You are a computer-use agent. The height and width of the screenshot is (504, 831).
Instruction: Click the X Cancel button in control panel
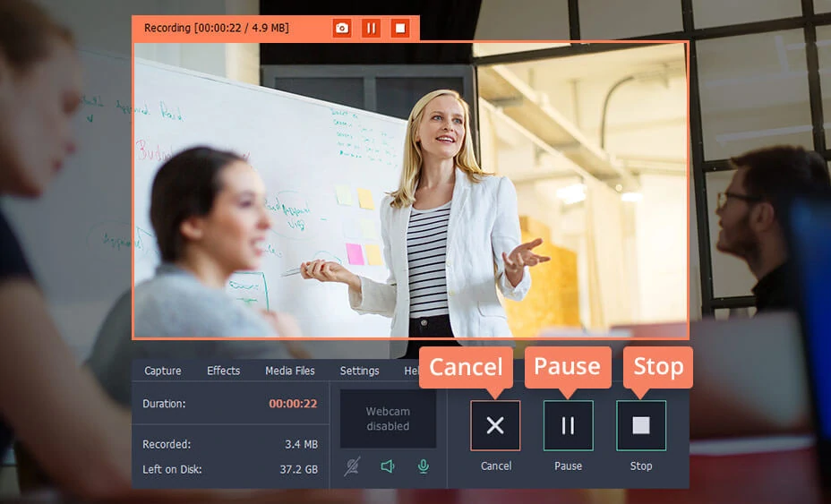point(495,425)
